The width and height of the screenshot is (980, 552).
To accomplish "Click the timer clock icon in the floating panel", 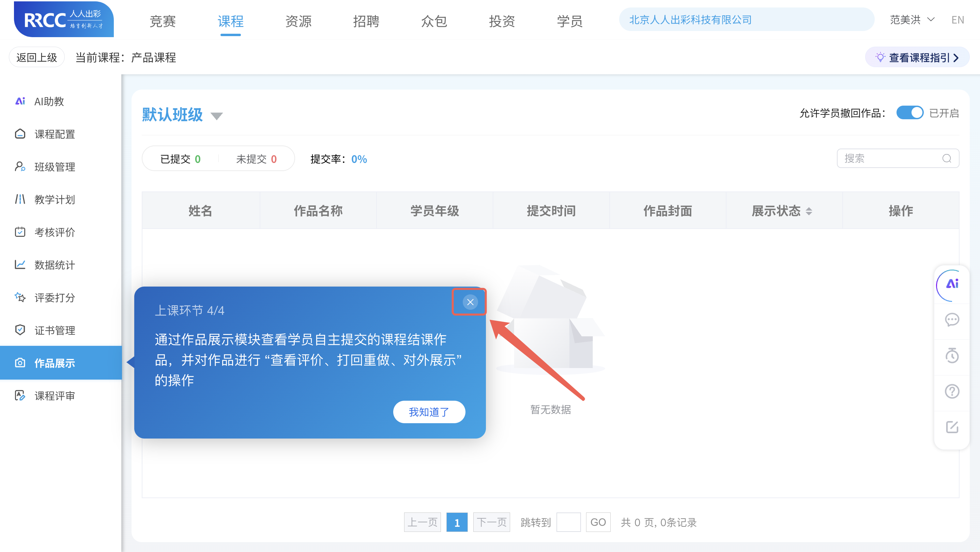I will [952, 356].
